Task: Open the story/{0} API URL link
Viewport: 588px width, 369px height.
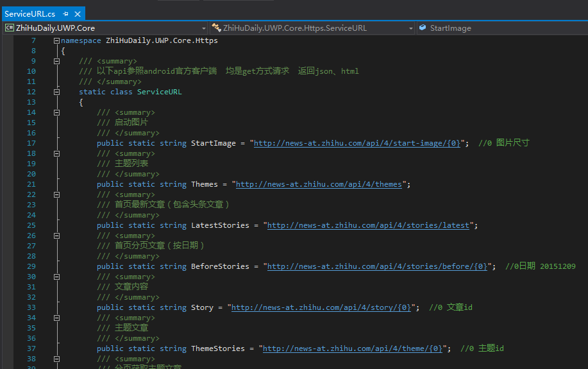Action: coord(321,307)
